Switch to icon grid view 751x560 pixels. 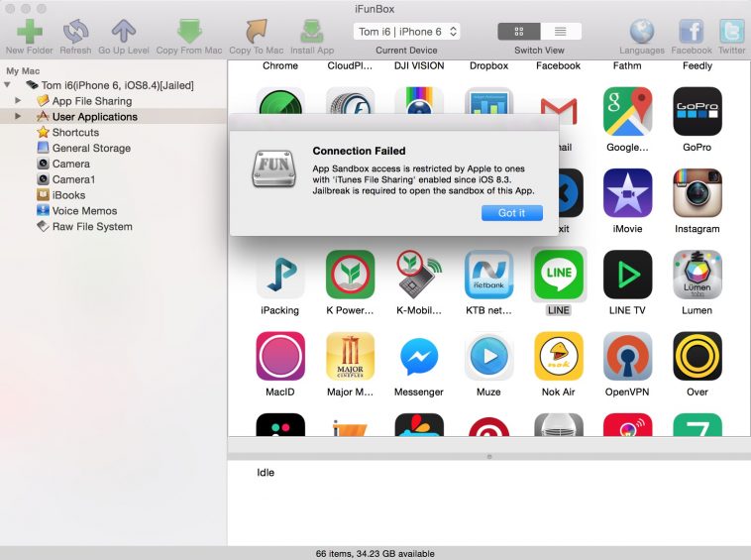519,32
